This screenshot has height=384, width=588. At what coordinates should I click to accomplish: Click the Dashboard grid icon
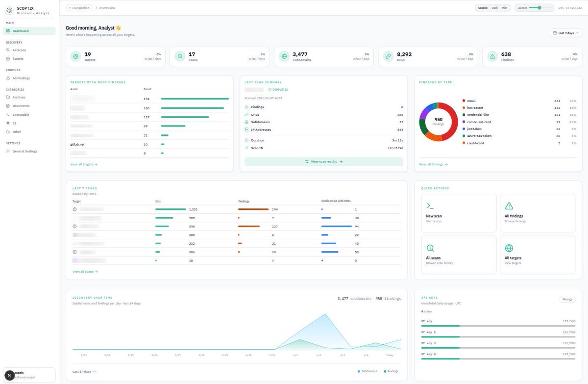[x=8, y=31]
